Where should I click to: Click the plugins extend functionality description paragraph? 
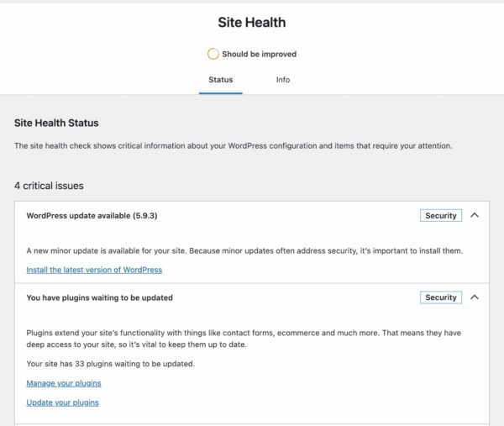click(x=244, y=339)
